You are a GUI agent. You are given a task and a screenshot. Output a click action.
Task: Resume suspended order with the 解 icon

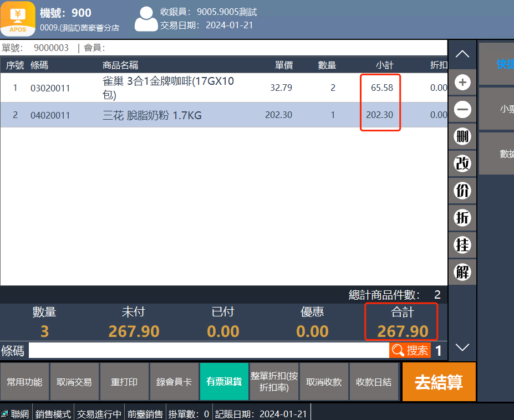coord(462,272)
